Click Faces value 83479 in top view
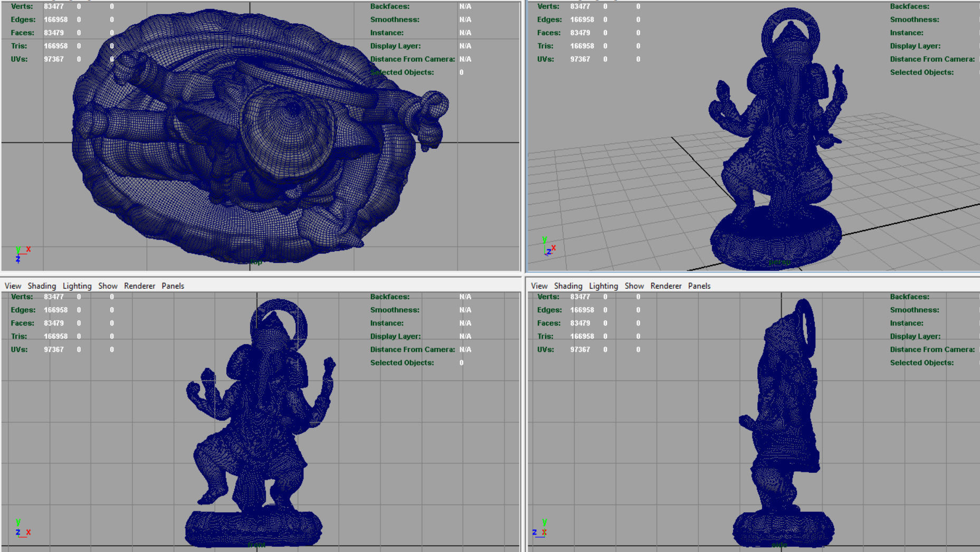 (x=54, y=33)
